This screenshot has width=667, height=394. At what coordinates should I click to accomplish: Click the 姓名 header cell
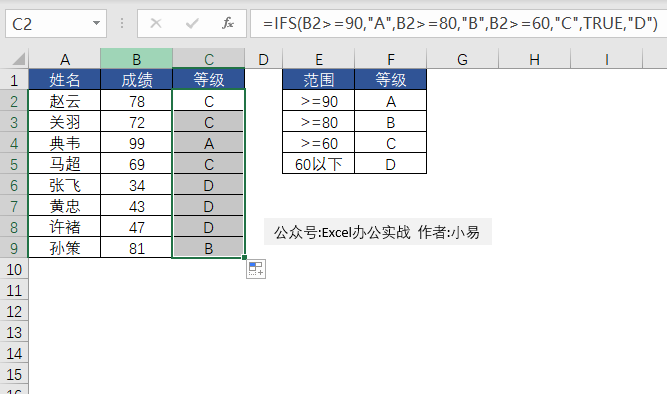[65, 80]
